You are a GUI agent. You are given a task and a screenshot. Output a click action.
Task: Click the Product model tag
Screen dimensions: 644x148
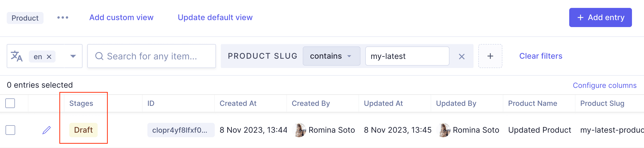click(25, 18)
